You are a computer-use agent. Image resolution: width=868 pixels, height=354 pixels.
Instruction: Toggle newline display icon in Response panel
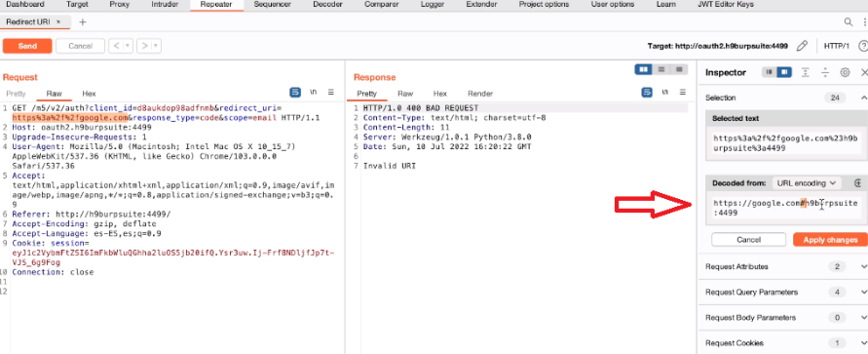click(x=665, y=93)
